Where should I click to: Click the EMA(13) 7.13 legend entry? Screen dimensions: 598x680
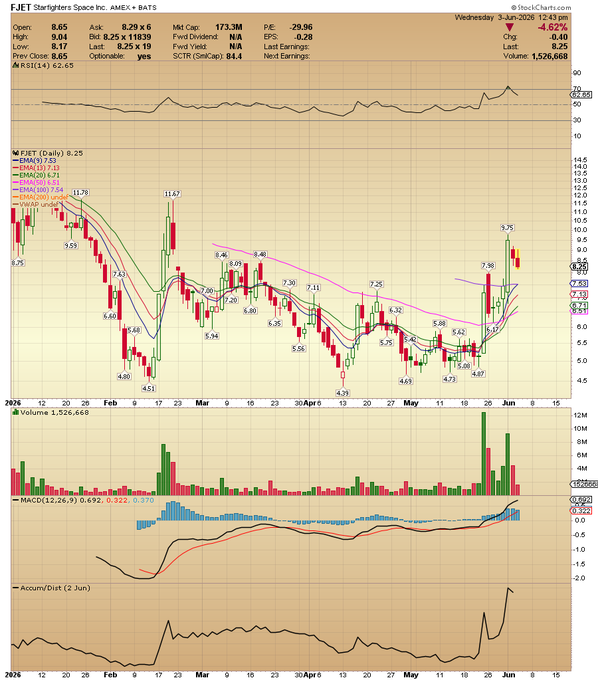[36, 168]
